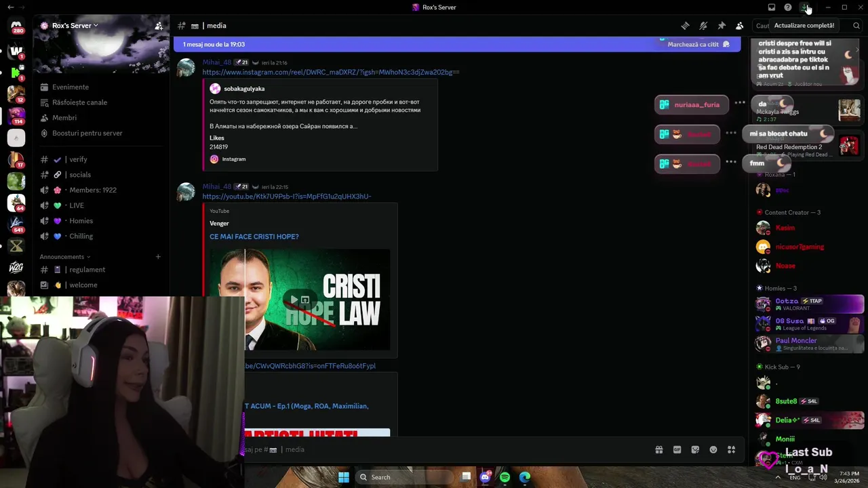Click Discord icon in taskbar
The height and width of the screenshot is (488, 868).
click(x=485, y=477)
